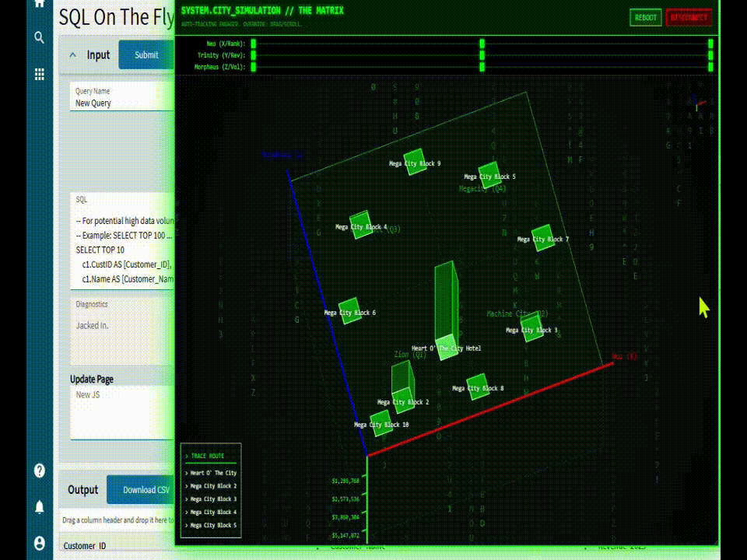Open the notifications bell icon
The width and height of the screenshot is (747, 560).
[x=40, y=506]
